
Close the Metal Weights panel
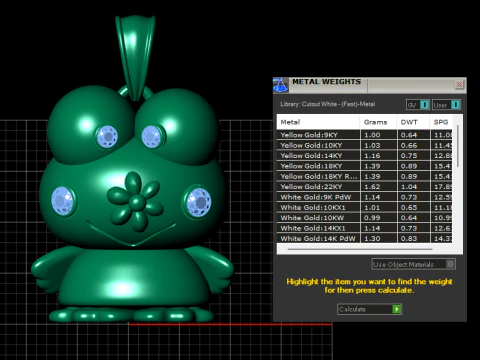click(459, 84)
